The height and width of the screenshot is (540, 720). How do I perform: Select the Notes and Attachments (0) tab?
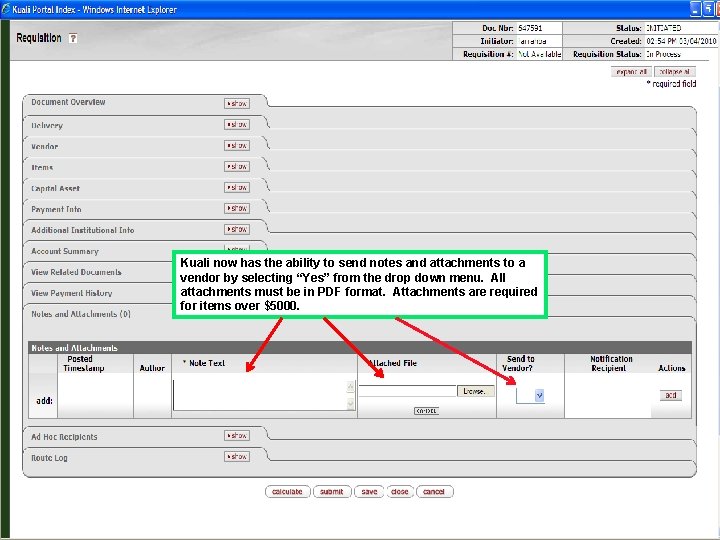(x=81, y=314)
